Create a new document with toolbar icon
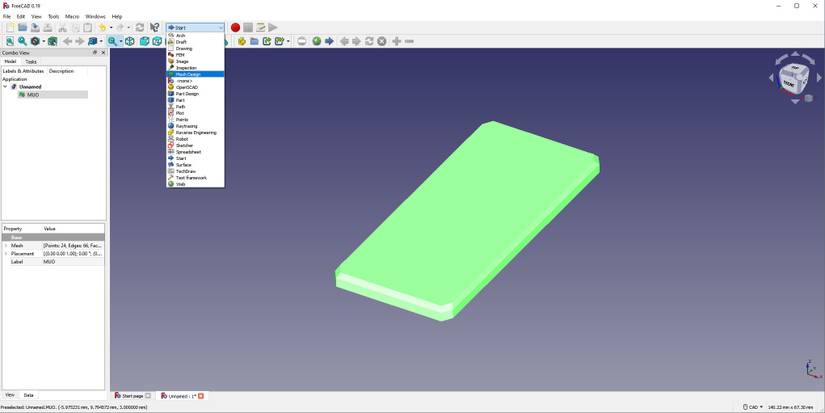This screenshot has width=825, height=413. tap(9, 27)
